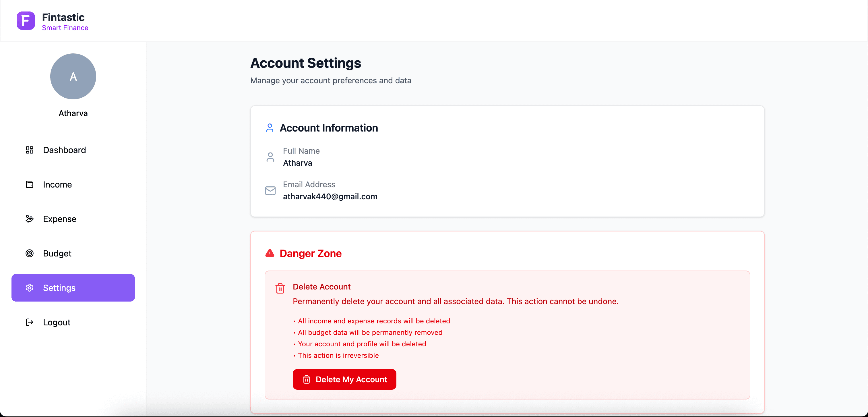Screen dimensions: 868x417
Task: Select the Dashboard grid icon in sidebar
Action: tap(30, 150)
